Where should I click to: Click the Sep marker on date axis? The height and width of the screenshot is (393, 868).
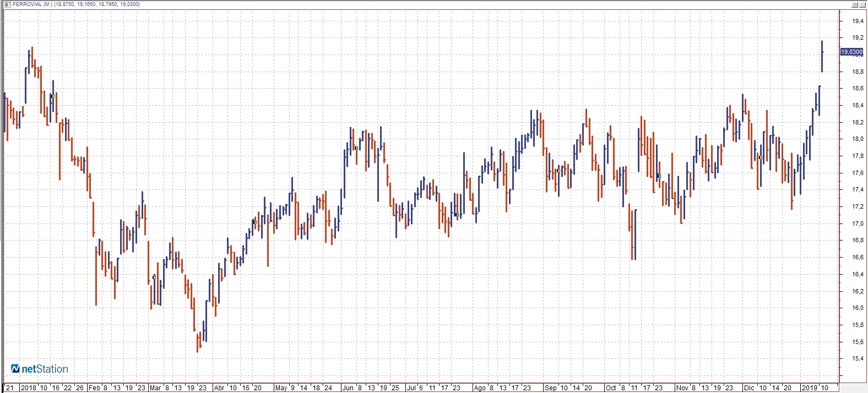click(550, 388)
